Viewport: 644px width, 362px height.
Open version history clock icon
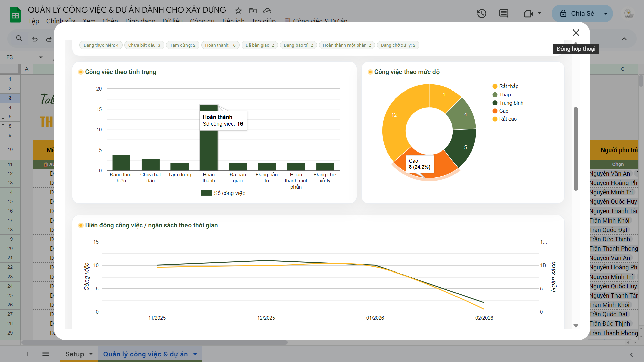coord(482,14)
